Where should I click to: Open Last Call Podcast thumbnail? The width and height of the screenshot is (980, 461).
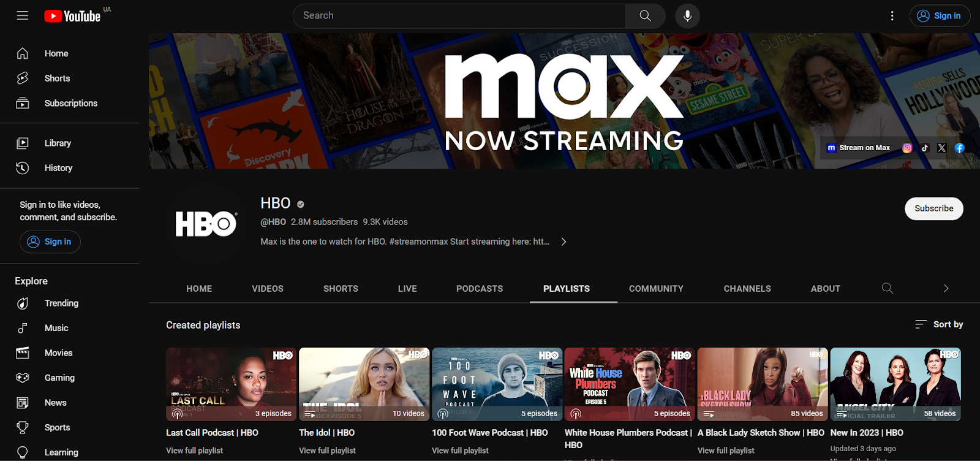tap(231, 384)
